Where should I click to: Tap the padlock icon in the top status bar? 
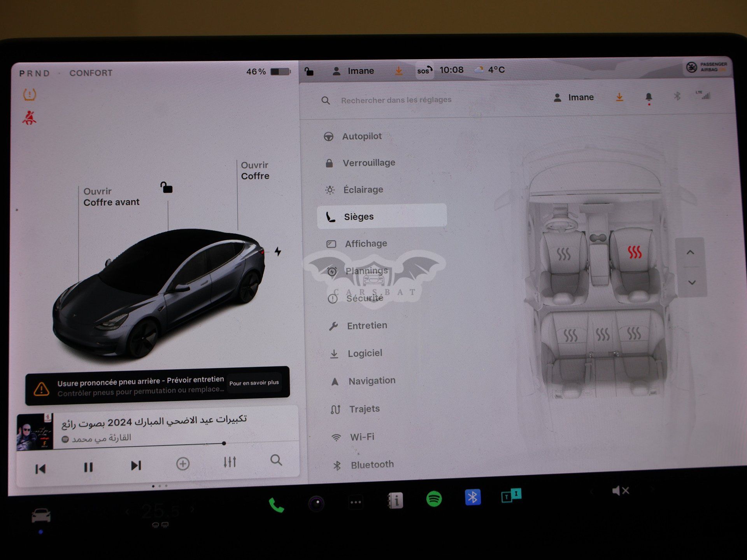[x=309, y=72]
